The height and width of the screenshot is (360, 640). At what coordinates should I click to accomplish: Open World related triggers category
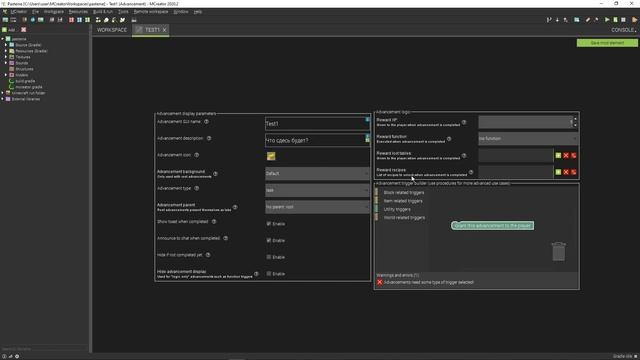(404, 218)
